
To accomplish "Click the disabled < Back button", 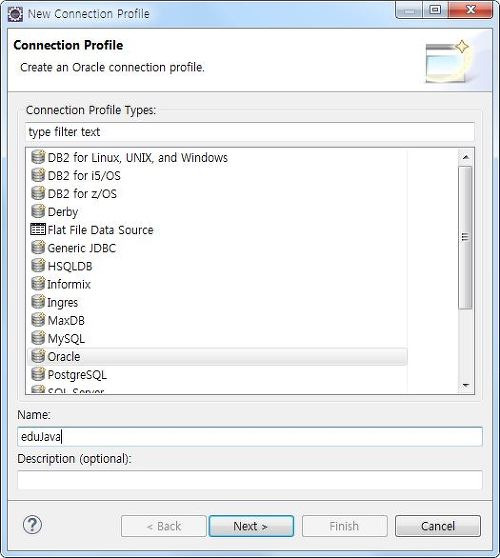I will (164, 526).
